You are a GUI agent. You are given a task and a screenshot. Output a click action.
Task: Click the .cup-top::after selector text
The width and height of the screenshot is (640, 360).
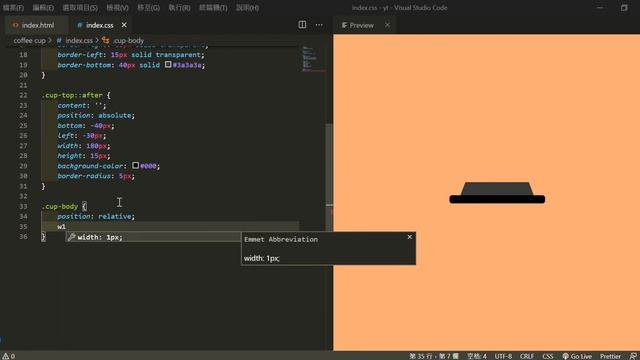point(72,95)
